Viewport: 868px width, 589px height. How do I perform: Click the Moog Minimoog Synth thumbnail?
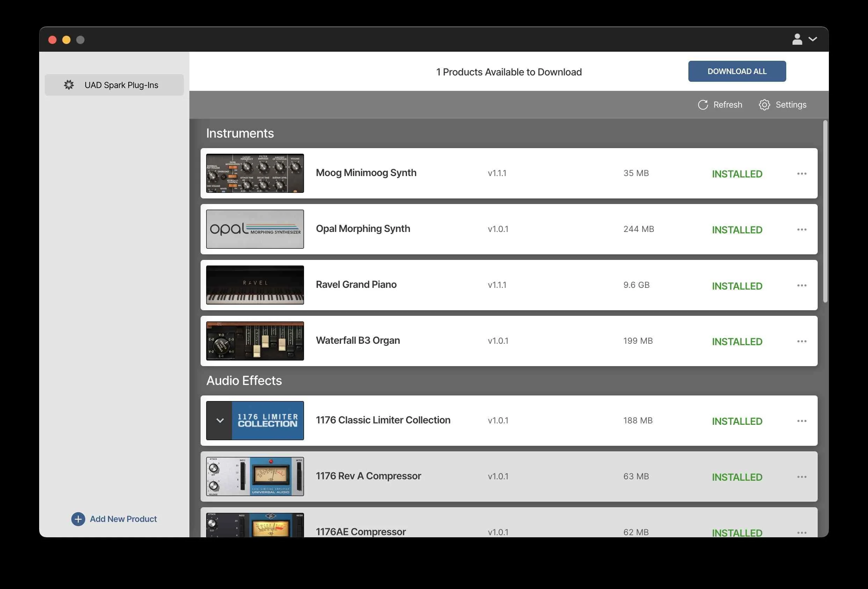pos(255,173)
